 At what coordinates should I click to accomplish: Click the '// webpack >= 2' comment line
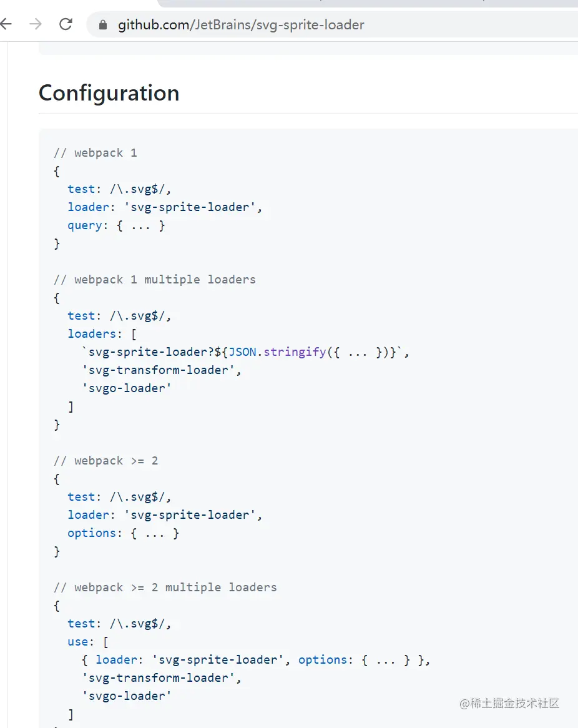(106, 461)
